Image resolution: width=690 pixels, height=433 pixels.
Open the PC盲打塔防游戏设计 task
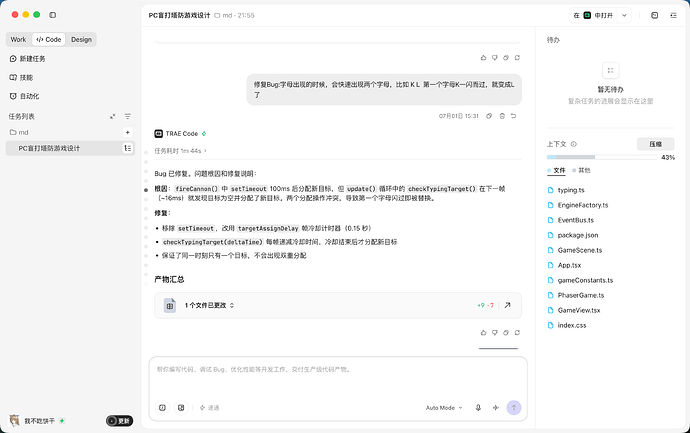point(70,148)
